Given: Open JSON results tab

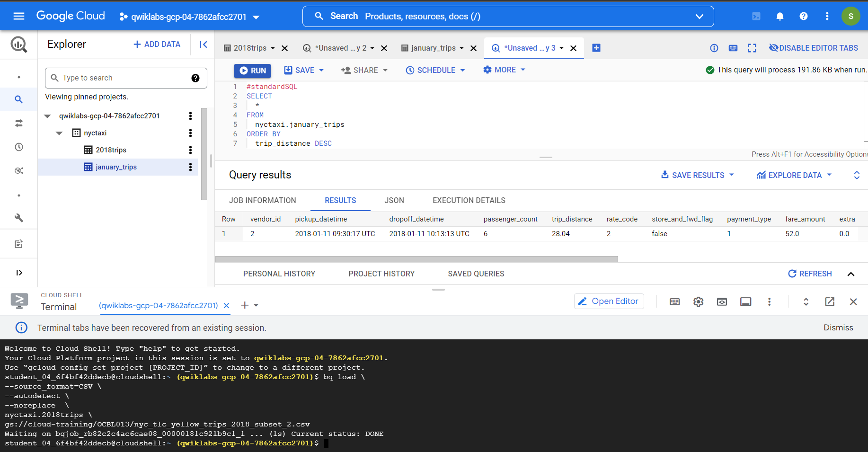Looking at the screenshot, I should tap(394, 201).
